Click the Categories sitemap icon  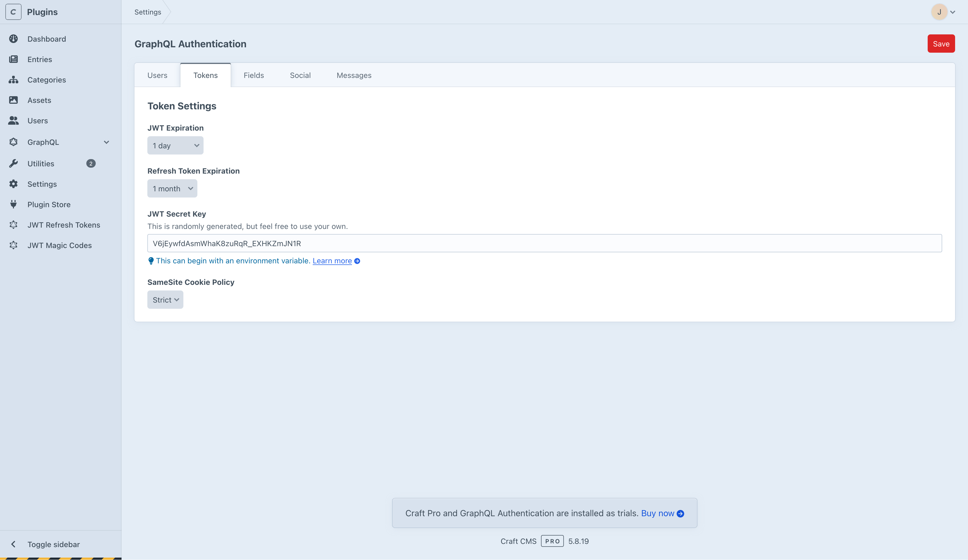(13, 80)
